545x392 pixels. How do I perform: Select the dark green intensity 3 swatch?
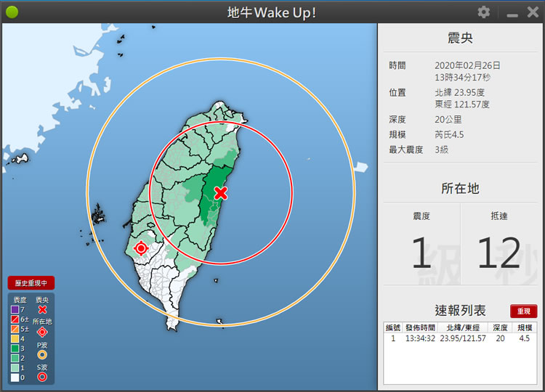pyautogui.click(x=15, y=348)
